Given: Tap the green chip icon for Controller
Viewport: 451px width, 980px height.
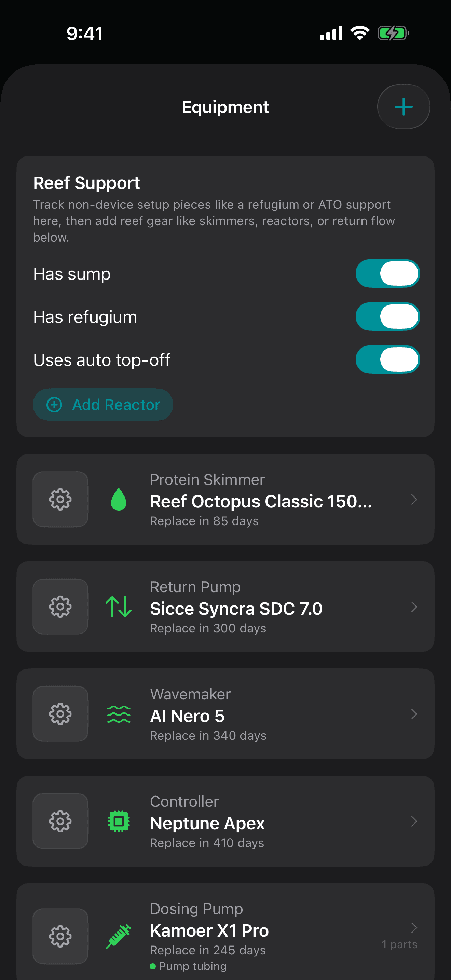Looking at the screenshot, I should pyautogui.click(x=119, y=821).
